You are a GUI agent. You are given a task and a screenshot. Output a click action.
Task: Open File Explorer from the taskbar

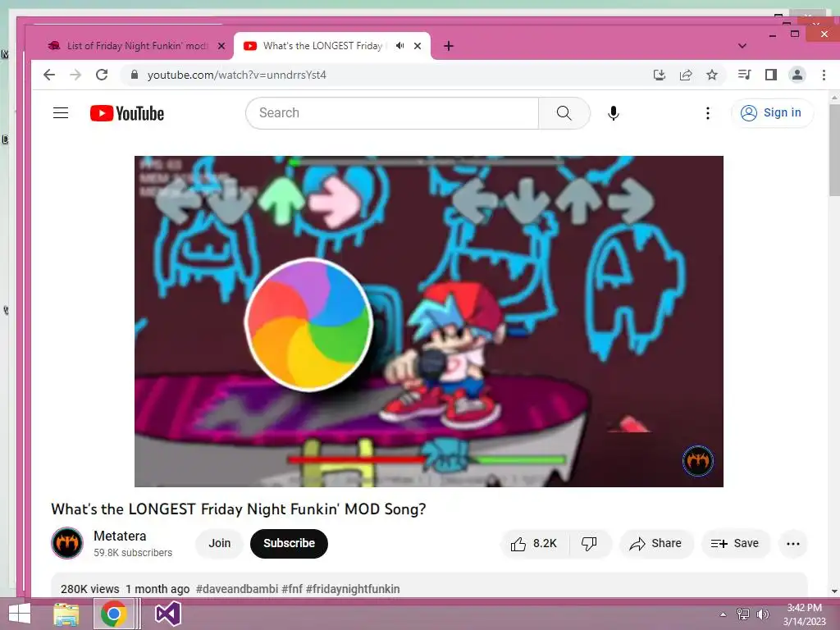pyautogui.click(x=66, y=614)
